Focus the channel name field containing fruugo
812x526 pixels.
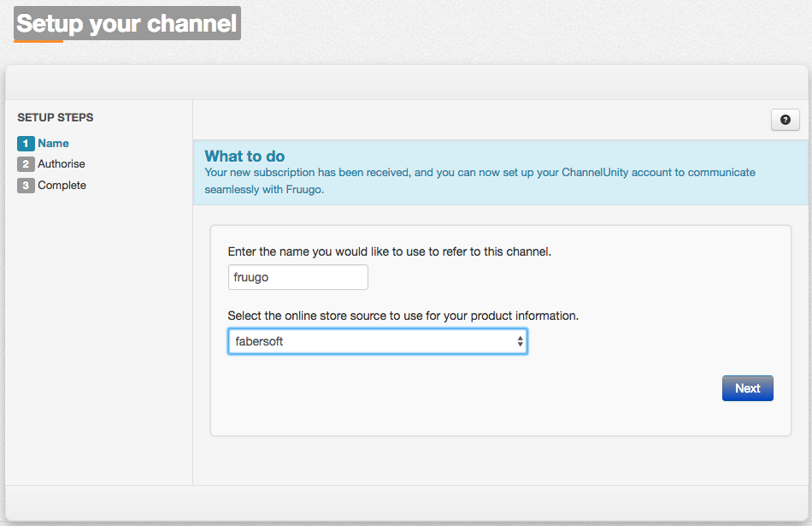(x=297, y=277)
